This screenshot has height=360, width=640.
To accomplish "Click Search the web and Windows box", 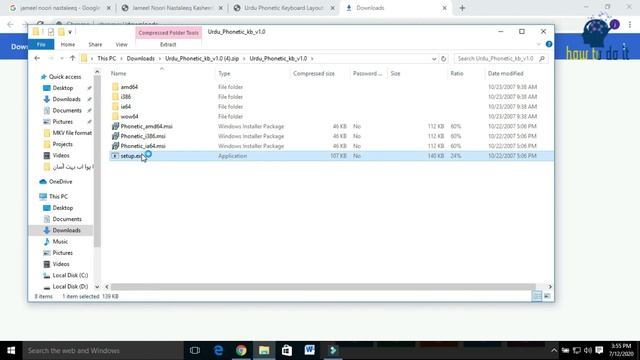I will [x=102, y=350].
